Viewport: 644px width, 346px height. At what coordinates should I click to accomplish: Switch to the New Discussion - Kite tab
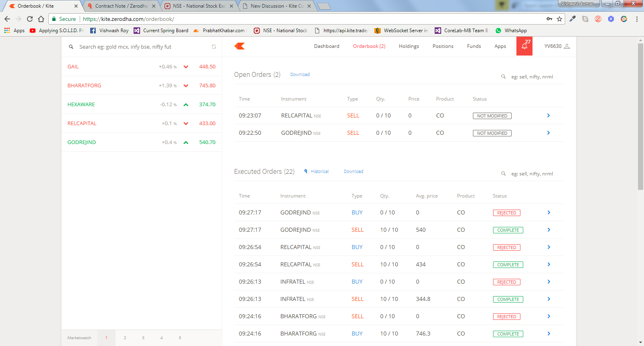[x=277, y=6]
